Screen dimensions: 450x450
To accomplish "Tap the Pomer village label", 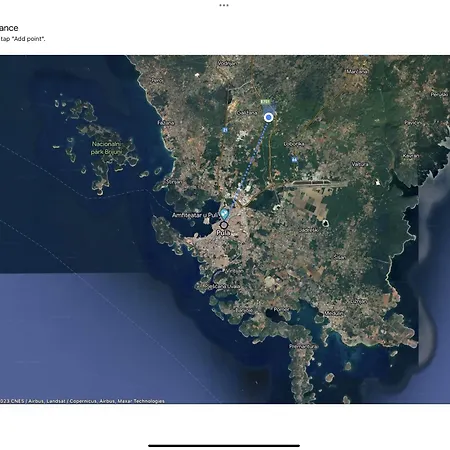I will (x=282, y=309).
